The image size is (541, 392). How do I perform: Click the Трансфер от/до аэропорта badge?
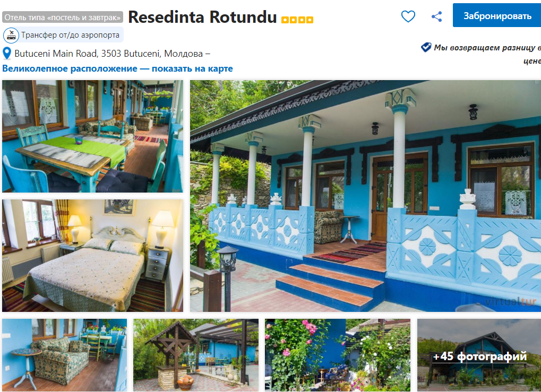pyautogui.click(x=63, y=35)
